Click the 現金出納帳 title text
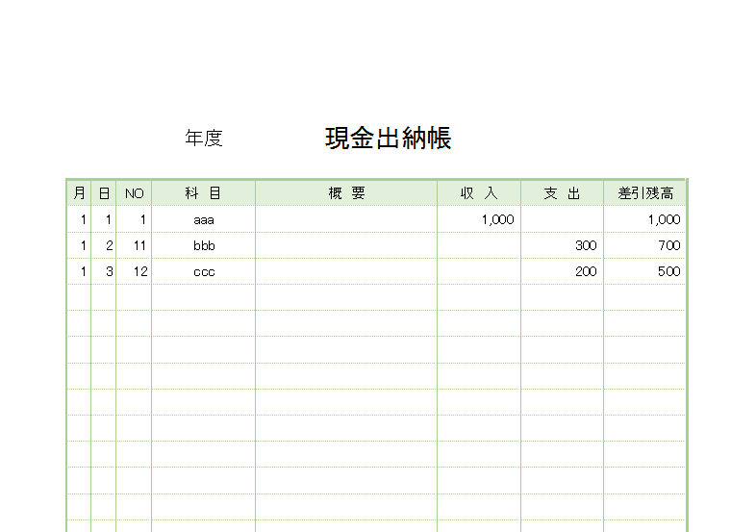Image resolution: width=756 pixels, height=532 pixels. (x=388, y=139)
